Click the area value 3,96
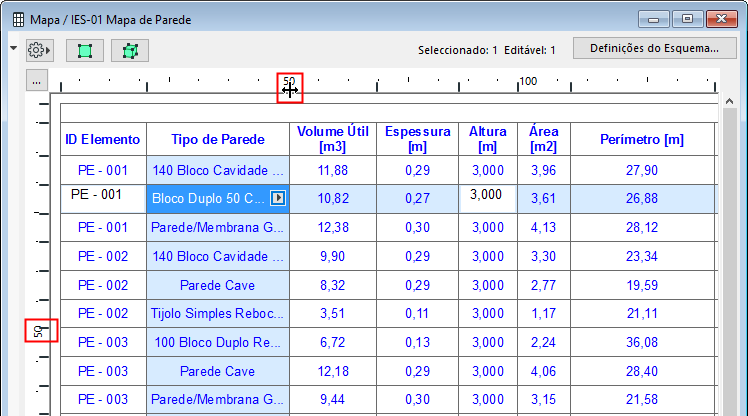 tap(544, 170)
